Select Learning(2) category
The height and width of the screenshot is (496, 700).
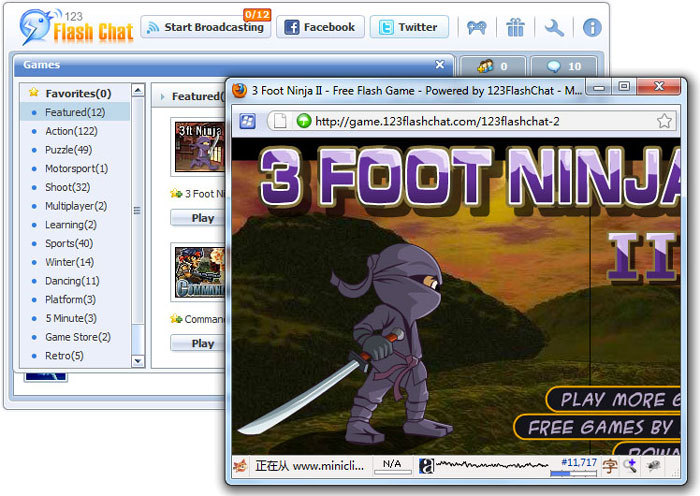tap(75, 225)
